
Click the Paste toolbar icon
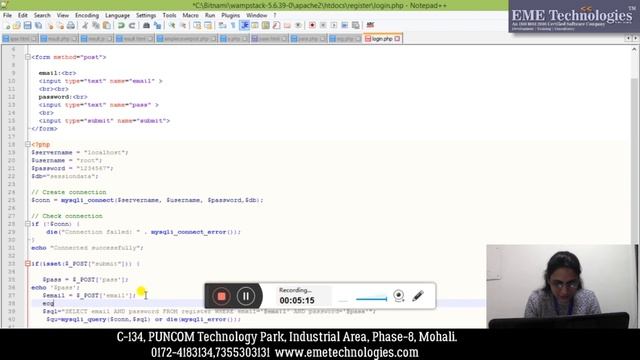click(x=106, y=26)
